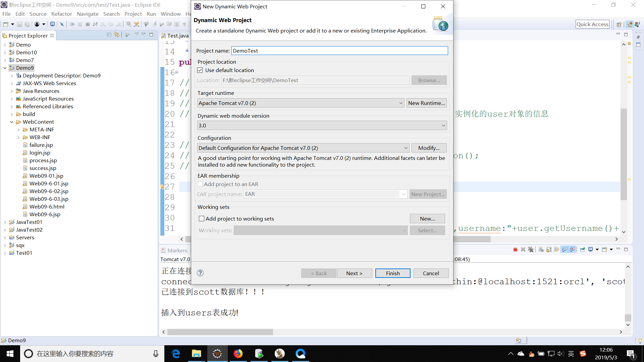The width and height of the screenshot is (644, 362).
Task: Click the Finish button
Action: (392, 273)
